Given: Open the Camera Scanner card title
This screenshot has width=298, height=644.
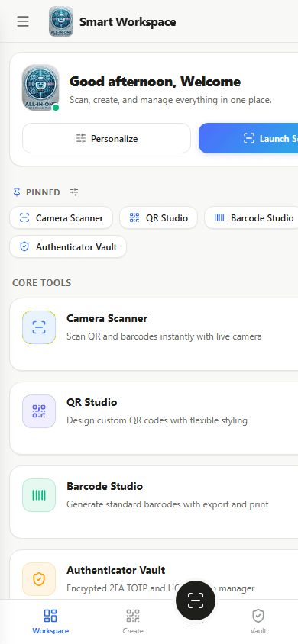Looking at the screenshot, I should pos(107,318).
